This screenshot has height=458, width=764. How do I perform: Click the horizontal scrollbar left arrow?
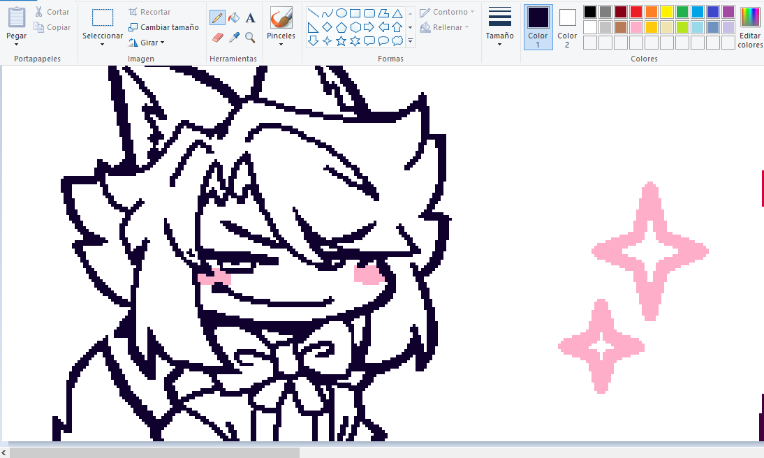pyautogui.click(x=4, y=453)
